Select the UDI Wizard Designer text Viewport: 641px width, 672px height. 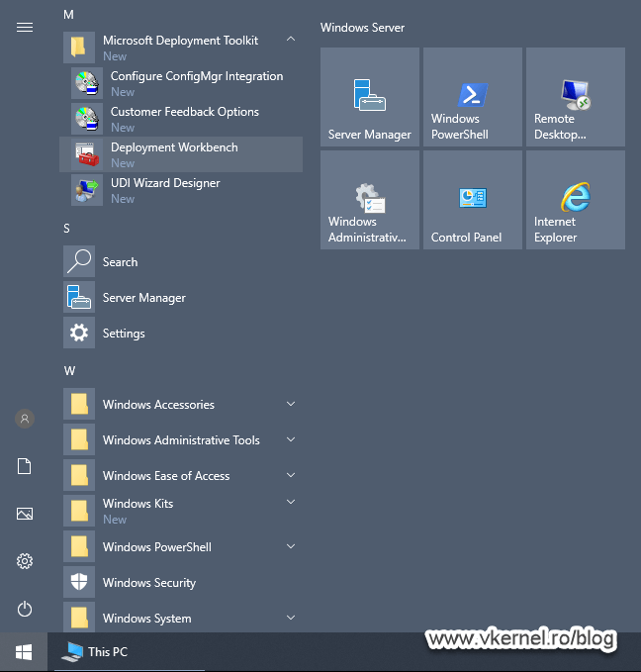[x=165, y=183]
